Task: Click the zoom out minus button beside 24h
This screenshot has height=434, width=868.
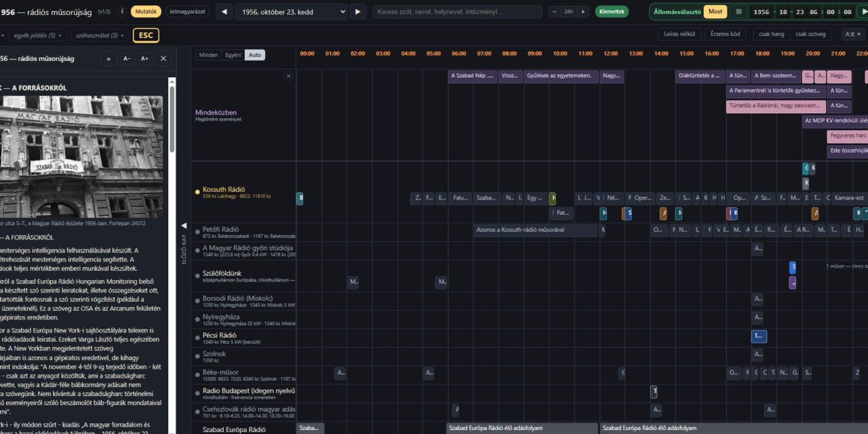Action: point(554,12)
